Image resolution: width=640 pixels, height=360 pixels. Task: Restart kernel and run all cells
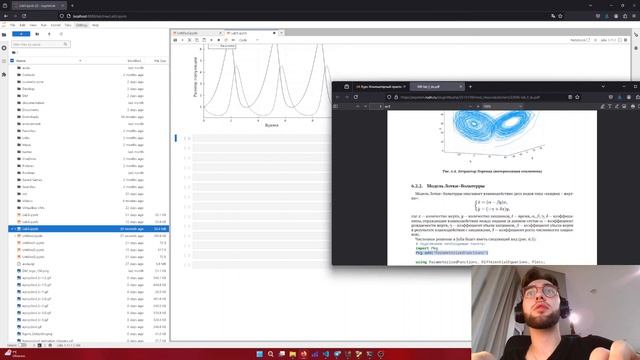point(233,40)
